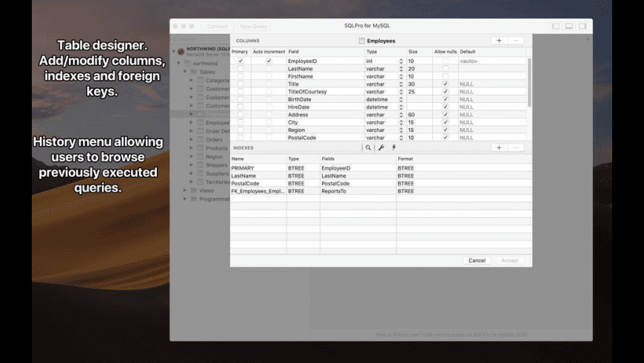Add a new index with the Indexes plus button
Image resolution: width=644 pixels, height=363 pixels.
point(499,147)
